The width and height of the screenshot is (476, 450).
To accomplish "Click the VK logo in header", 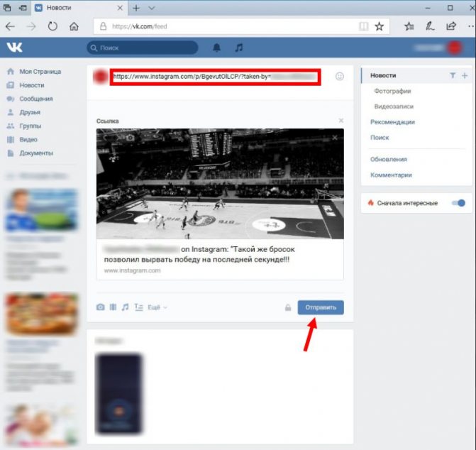I will [15, 48].
